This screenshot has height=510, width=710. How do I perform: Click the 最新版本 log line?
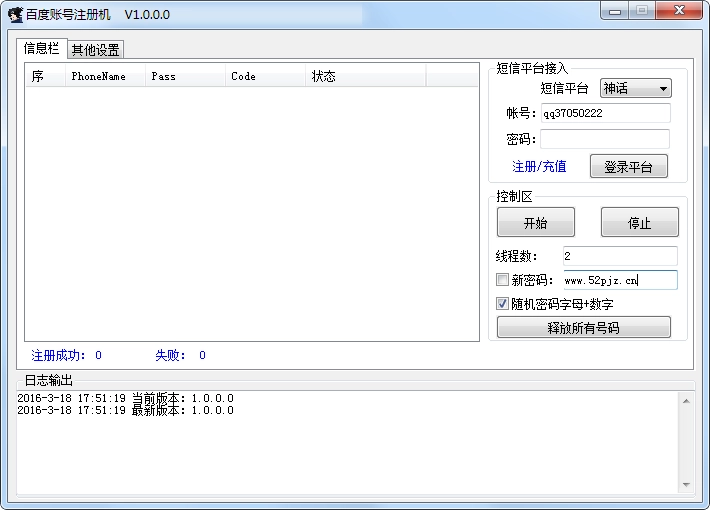tap(125, 410)
